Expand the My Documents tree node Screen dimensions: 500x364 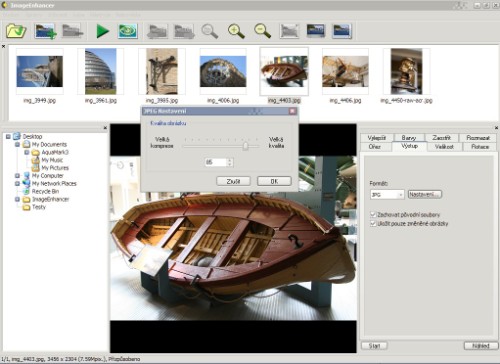click(17, 144)
